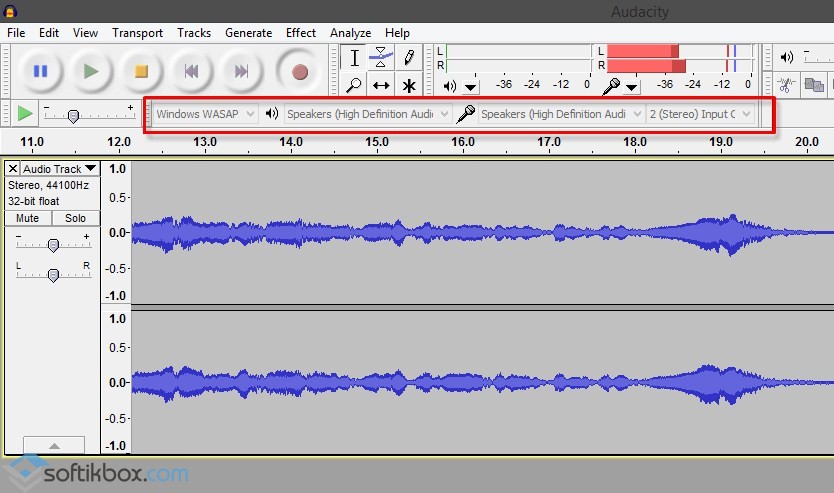Close the Audio Track with X button
This screenshot has height=493, width=834.
coord(13,169)
